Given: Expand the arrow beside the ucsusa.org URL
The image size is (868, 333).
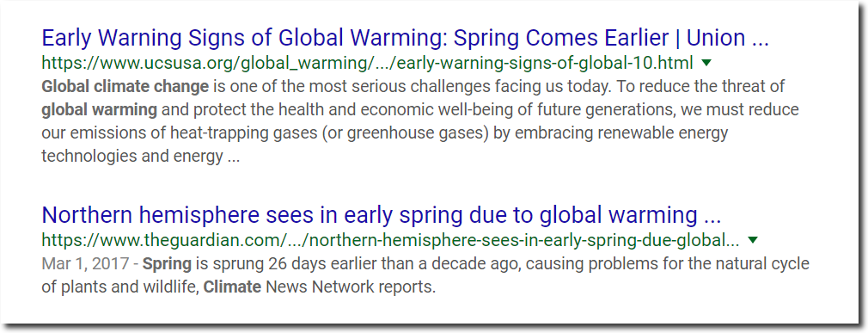Looking at the screenshot, I should (706, 64).
